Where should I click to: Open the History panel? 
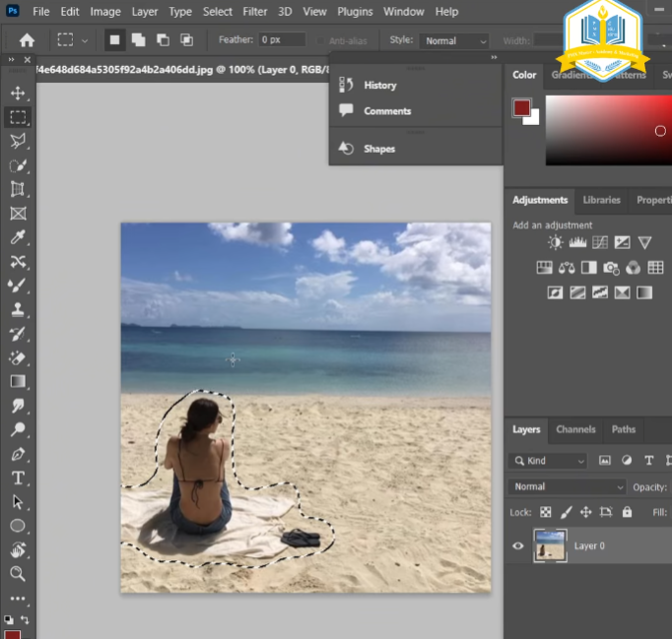(379, 86)
